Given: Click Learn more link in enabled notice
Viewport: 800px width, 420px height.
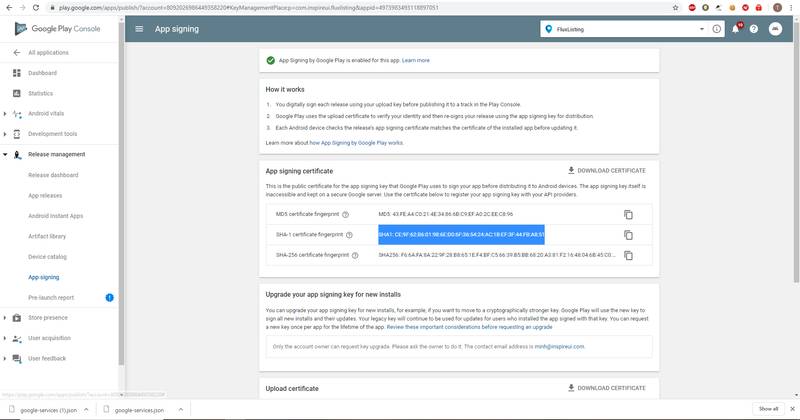Looking at the screenshot, I should [415, 60].
